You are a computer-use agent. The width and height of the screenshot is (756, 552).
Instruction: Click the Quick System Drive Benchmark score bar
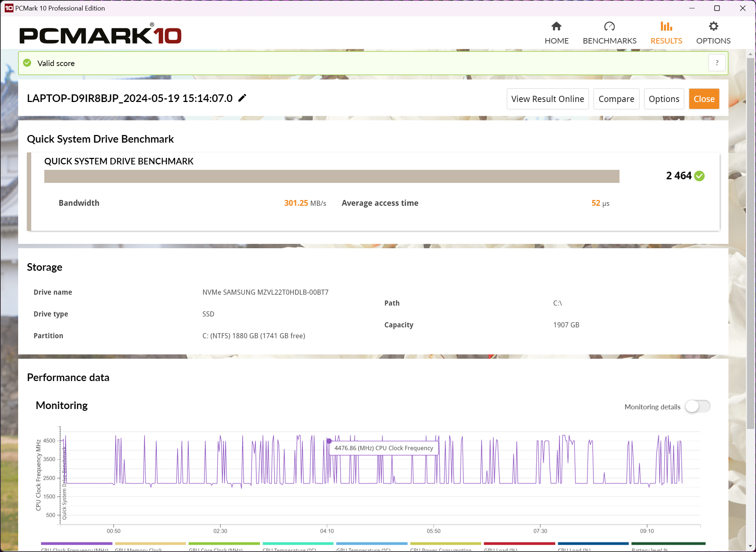(332, 176)
